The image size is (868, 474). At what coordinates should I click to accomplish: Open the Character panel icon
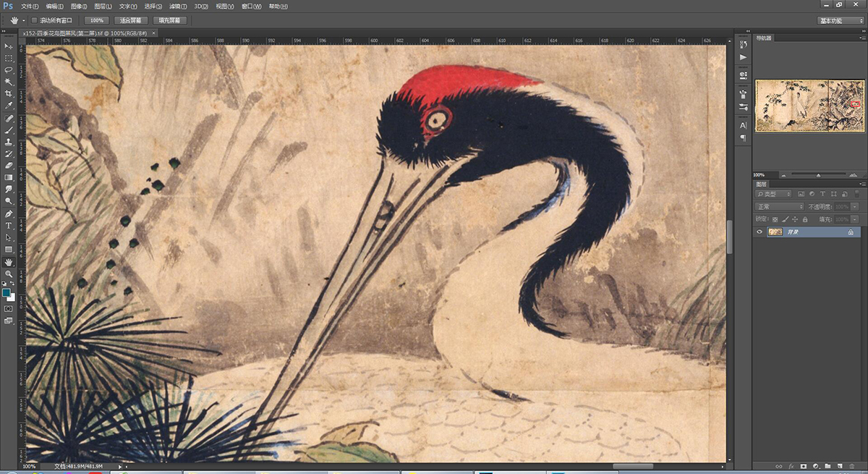coord(743,125)
